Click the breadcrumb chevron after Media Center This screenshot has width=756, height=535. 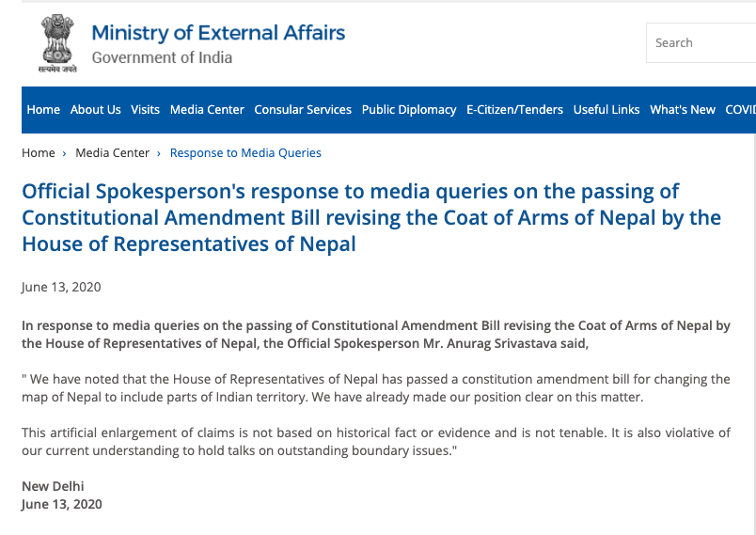[159, 154]
